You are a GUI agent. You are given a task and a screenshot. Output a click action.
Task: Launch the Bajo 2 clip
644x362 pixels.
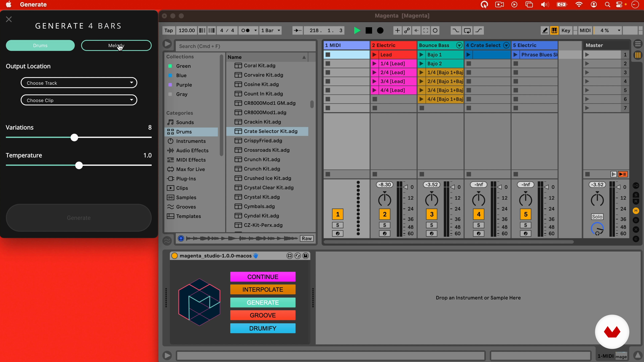pyautogui.click(x=421, y=64)
